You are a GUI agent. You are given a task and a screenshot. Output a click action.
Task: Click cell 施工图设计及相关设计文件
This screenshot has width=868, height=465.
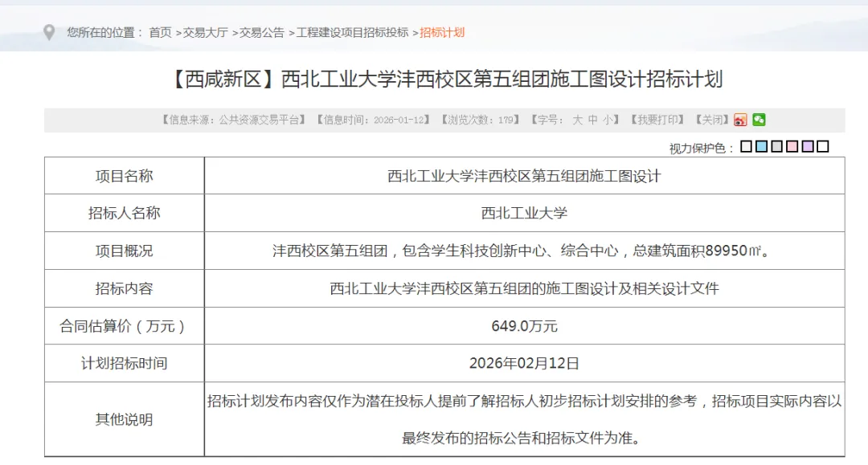tap(524, 288)
